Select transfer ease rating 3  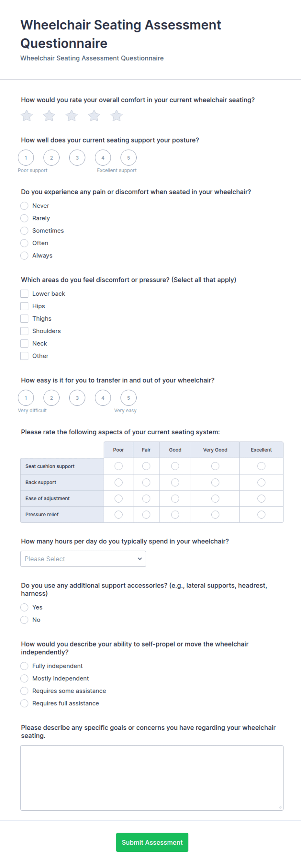click(77, 398)
